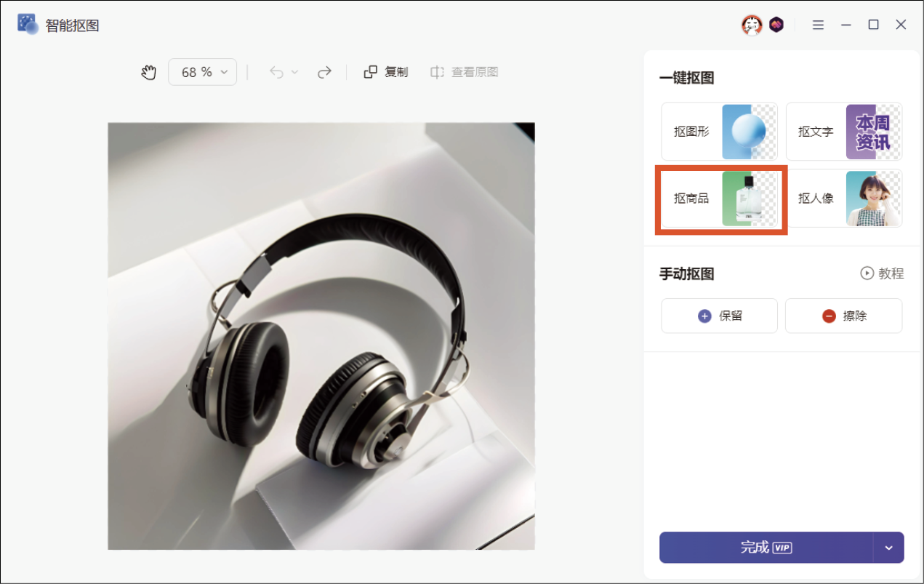Select the 抠文字 text cutout option
Image resolution: width=924 pixels, height=584 pixels.
coord(843,132)
